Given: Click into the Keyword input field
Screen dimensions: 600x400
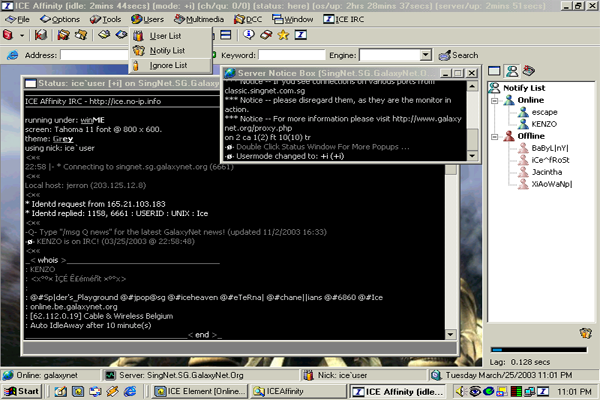Looking at the screenshot, I should (x=292, y=55).
